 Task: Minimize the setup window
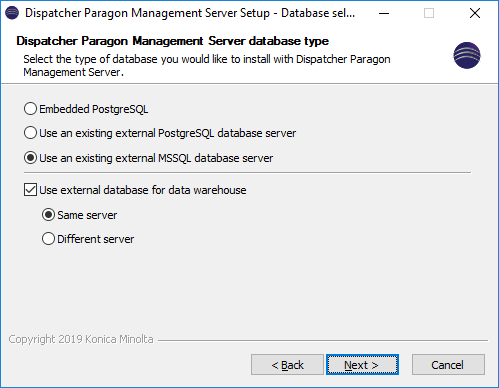click(x=384, y=13)
